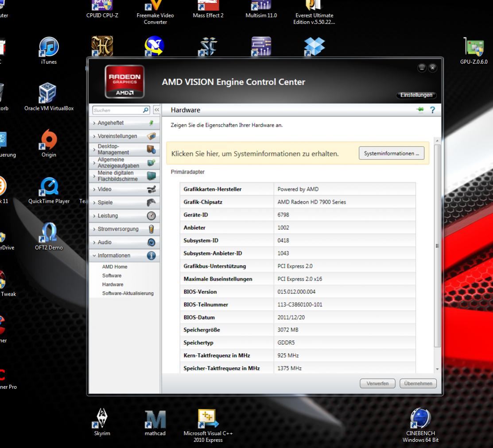Click the search magnifier icon in Suchen box

coord(146,110)
